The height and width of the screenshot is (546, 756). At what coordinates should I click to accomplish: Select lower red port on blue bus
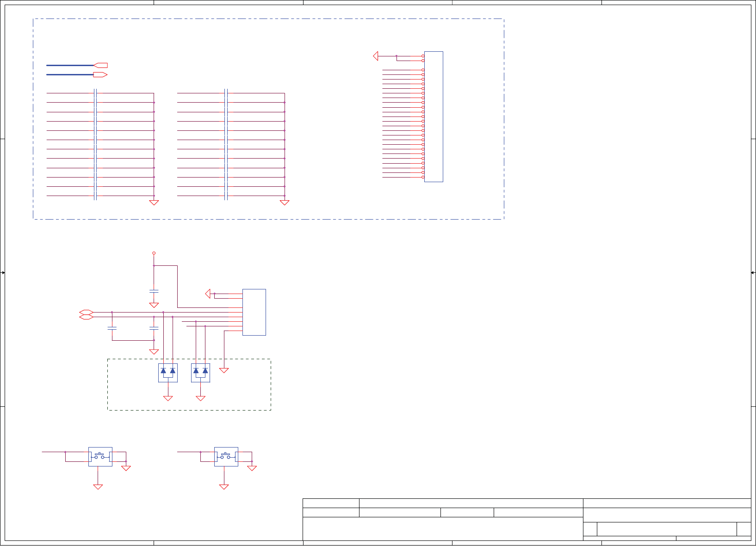[x=101, y=74]
